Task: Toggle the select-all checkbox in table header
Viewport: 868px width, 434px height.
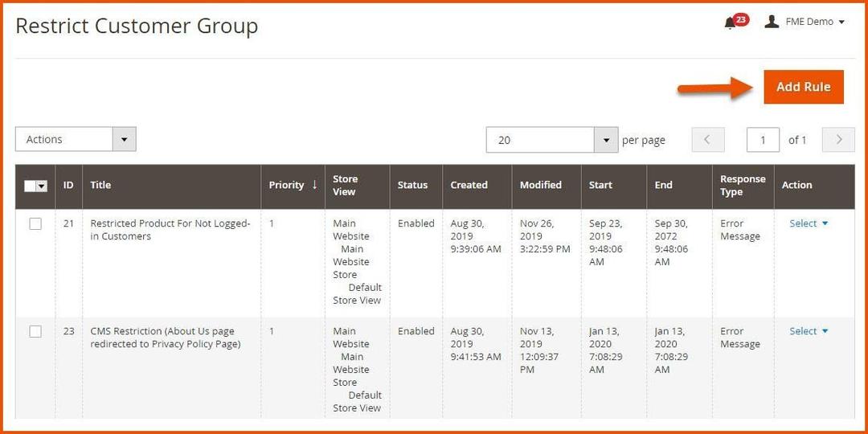Action: [31, 186]
